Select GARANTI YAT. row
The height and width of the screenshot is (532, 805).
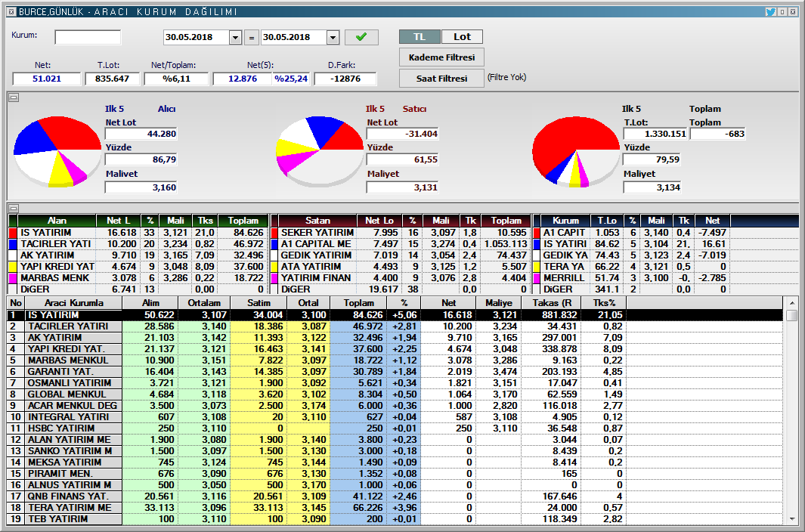pyautogui.click(x=395, y=371)
